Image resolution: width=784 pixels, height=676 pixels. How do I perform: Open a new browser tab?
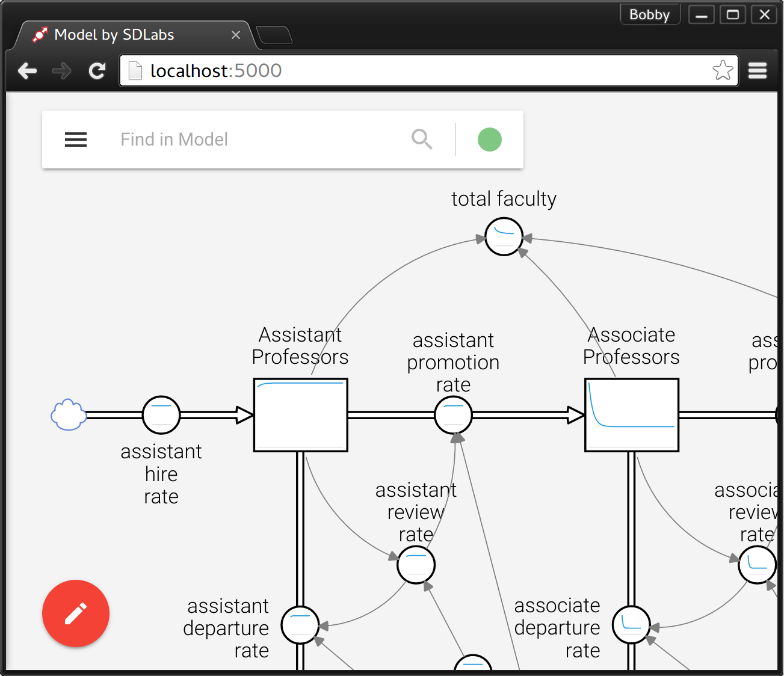[274, 35]
